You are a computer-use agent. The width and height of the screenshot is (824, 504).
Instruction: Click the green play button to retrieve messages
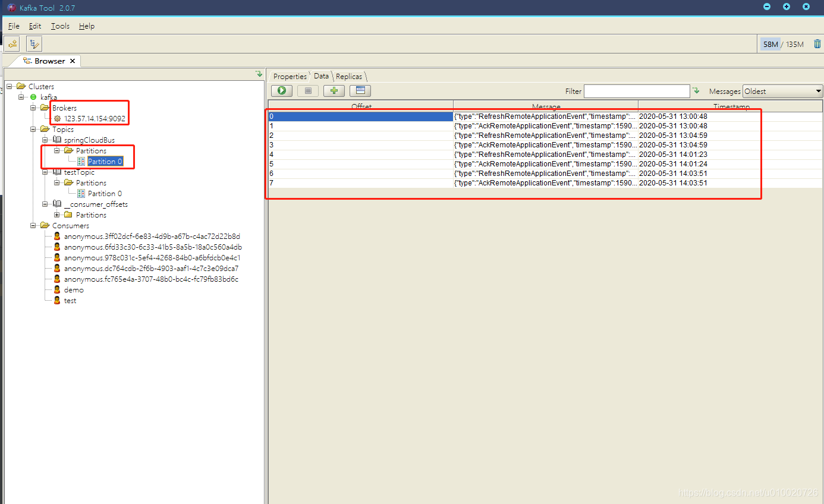(282, 90)
